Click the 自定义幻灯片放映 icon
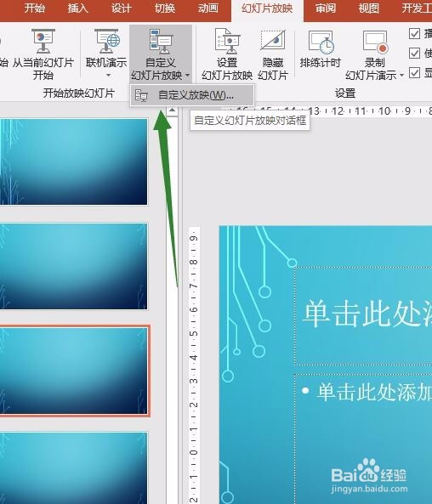This screenshot has height=504, width=432. point(161,41)
